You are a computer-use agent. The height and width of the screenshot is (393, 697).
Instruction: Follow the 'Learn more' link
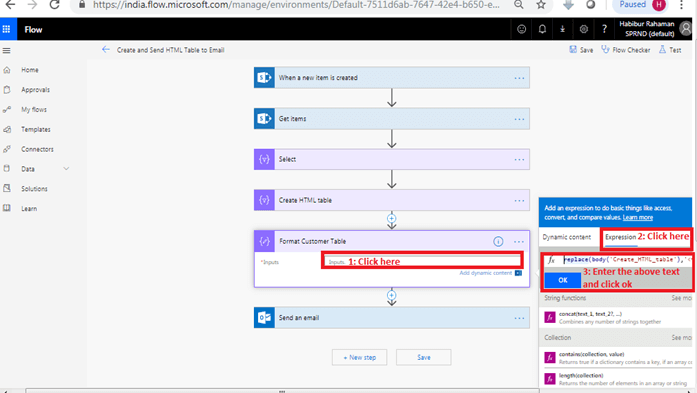point(637,217)
